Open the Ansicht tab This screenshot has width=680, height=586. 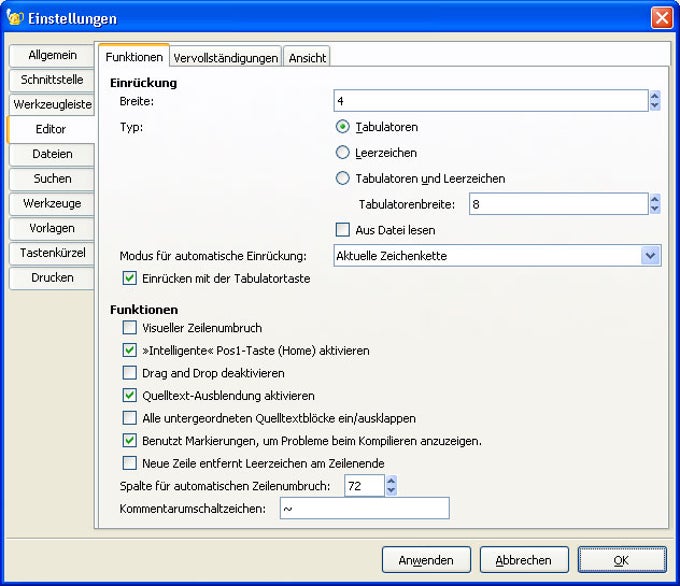tap(307, 58)
